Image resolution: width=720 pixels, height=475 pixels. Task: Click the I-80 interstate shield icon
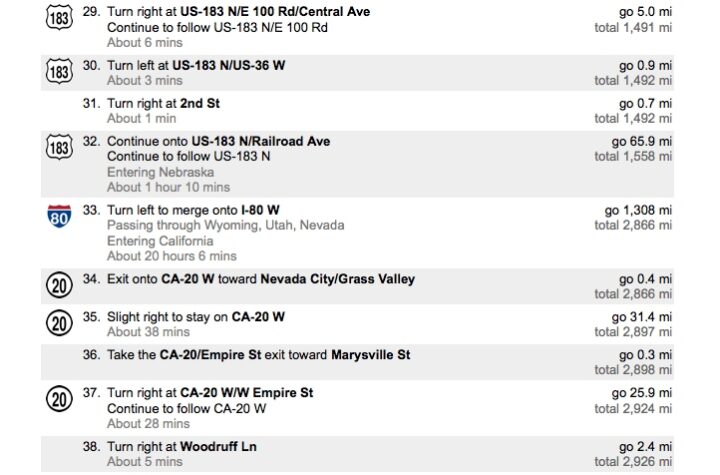59,216
